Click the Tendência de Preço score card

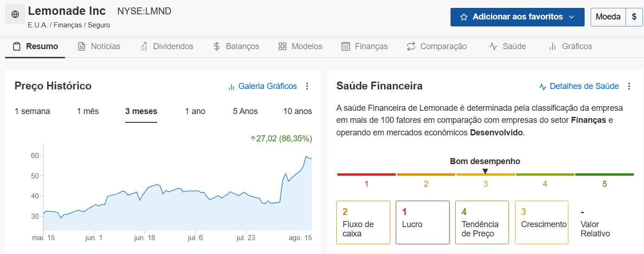point(482,222)
